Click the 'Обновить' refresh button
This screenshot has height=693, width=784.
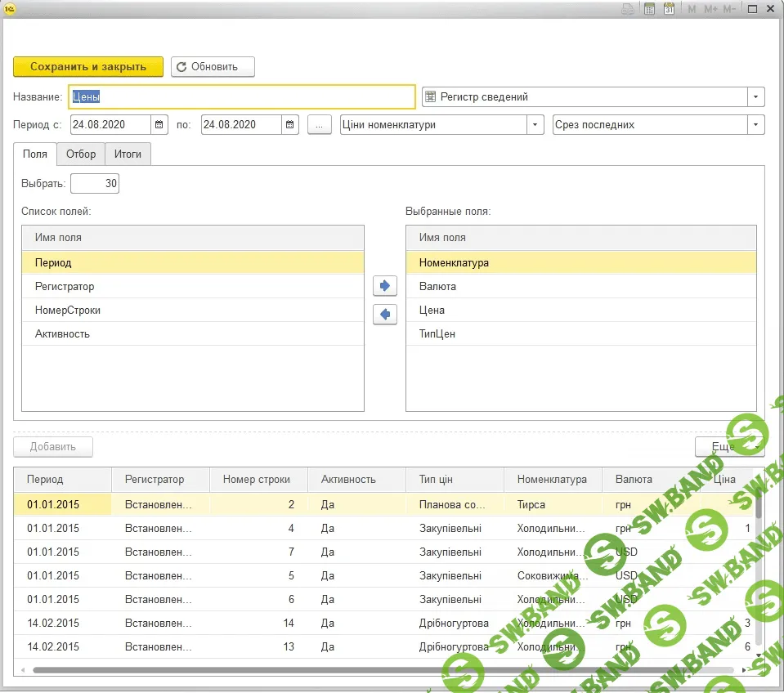(213, 67)
